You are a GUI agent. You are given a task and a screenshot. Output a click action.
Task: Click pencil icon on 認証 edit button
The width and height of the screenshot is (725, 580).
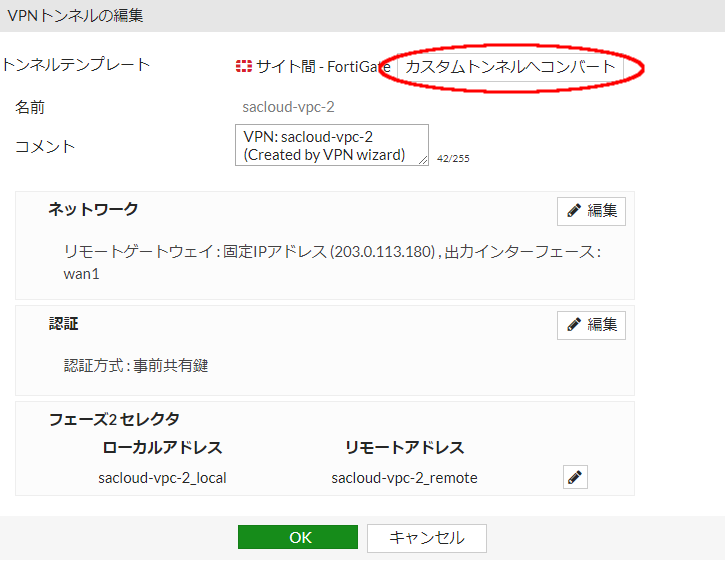click(x=574, y=325)
